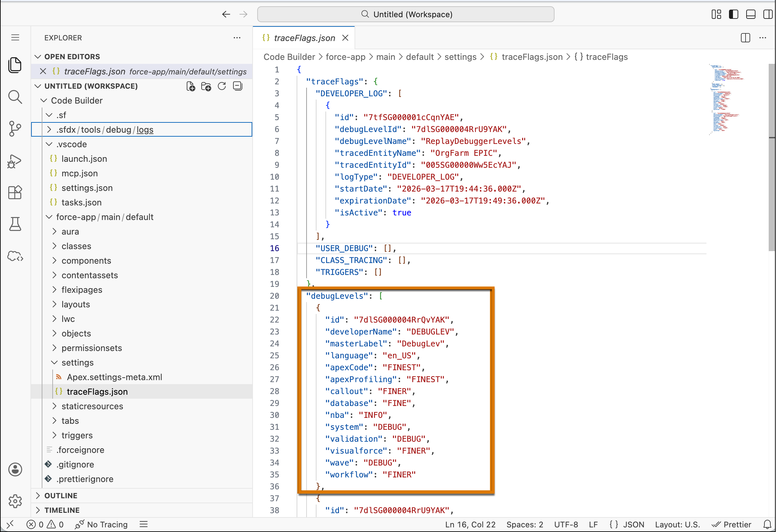Image resolution: width=776 pixels, height=532 pixels.
Task: Open the Salesforce Org Browser cloud icon
Action: [x=15, y=256]
